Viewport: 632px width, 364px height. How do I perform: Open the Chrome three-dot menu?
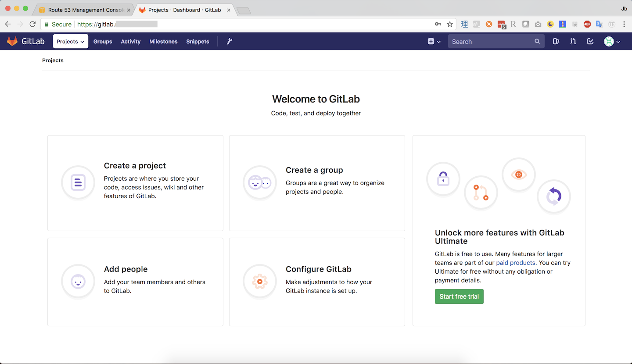624,25
